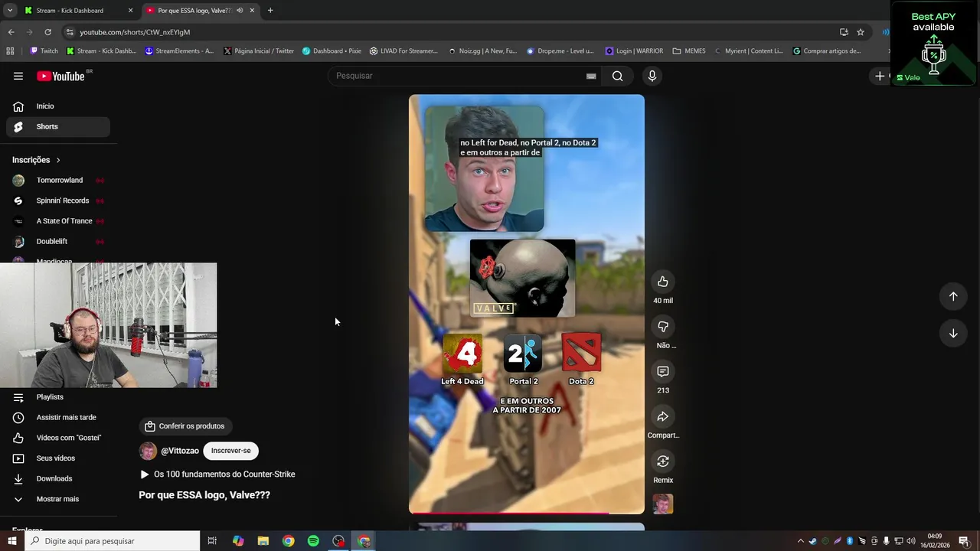Viewport: 980px width, 551px height.
Task: Open Playlists in the sidebar
Action: click(x=58, y=397)
